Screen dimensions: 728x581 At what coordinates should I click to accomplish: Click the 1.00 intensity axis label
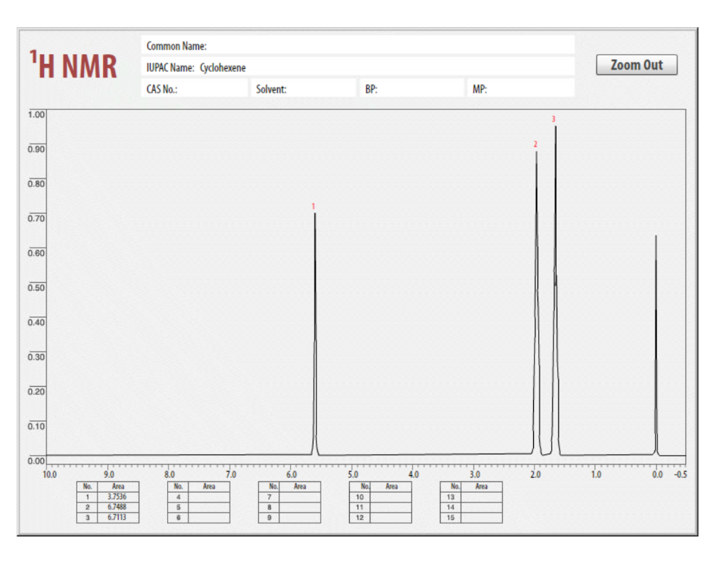[x=36, y=114]
